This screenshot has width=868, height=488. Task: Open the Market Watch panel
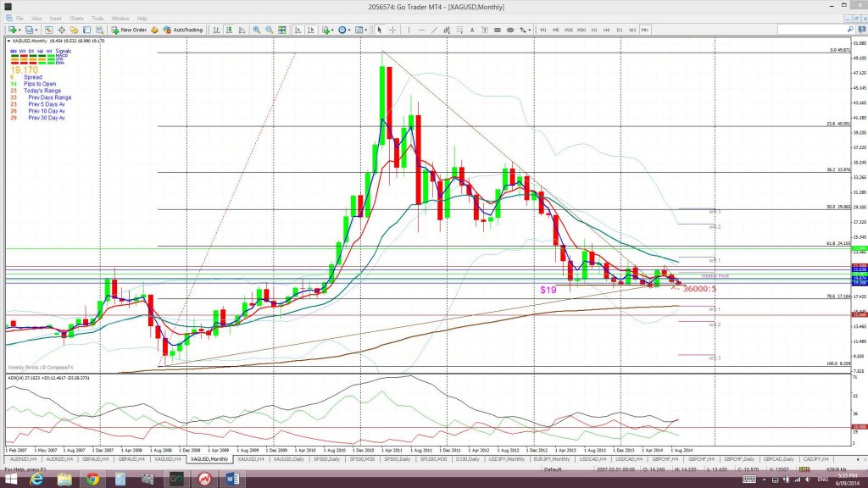pos(48,29)
